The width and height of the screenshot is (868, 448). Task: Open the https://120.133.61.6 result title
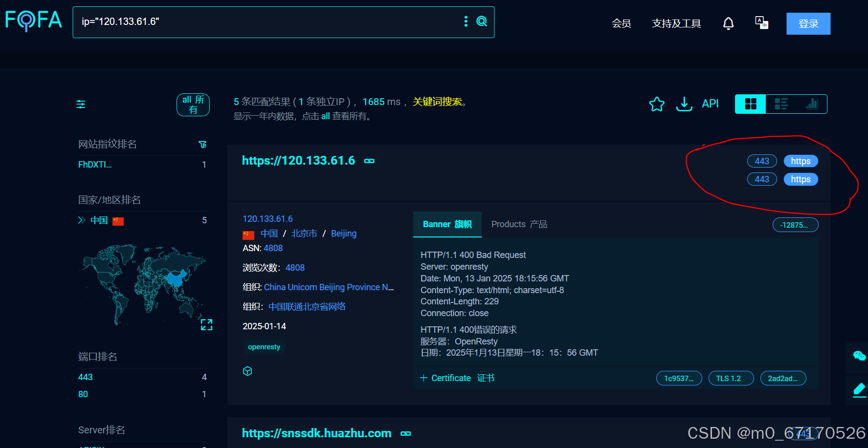[x=298, y=161]
